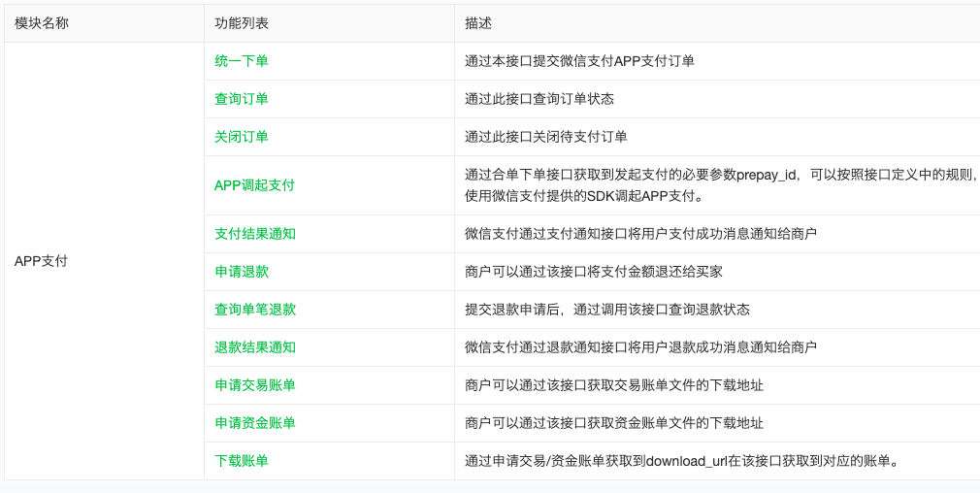Select the description mentioning download_url
Screen dimensions: 980x493
click(x=681, y=461)
